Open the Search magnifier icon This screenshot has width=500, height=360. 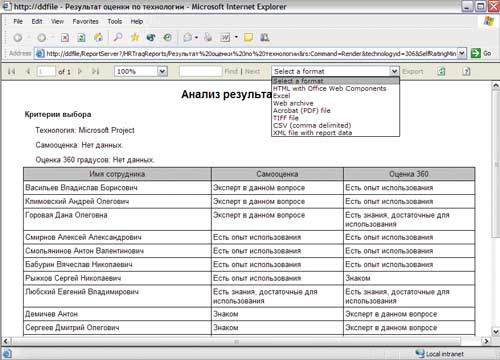coord(118,37)
